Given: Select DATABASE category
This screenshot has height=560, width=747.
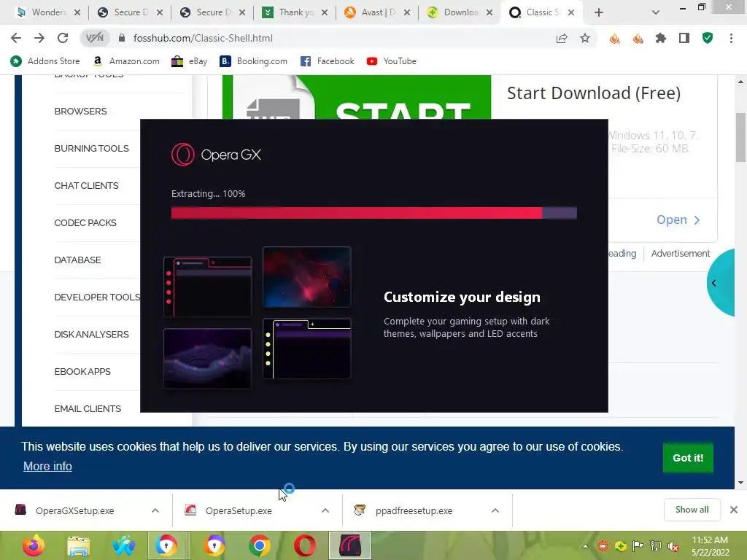Looking at the screenshot, I should click(x=77, y=260).
